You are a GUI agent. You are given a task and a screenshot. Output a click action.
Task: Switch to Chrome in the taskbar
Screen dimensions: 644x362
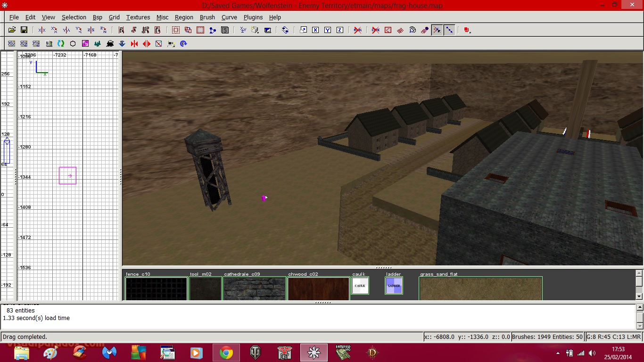coord(226,353)
